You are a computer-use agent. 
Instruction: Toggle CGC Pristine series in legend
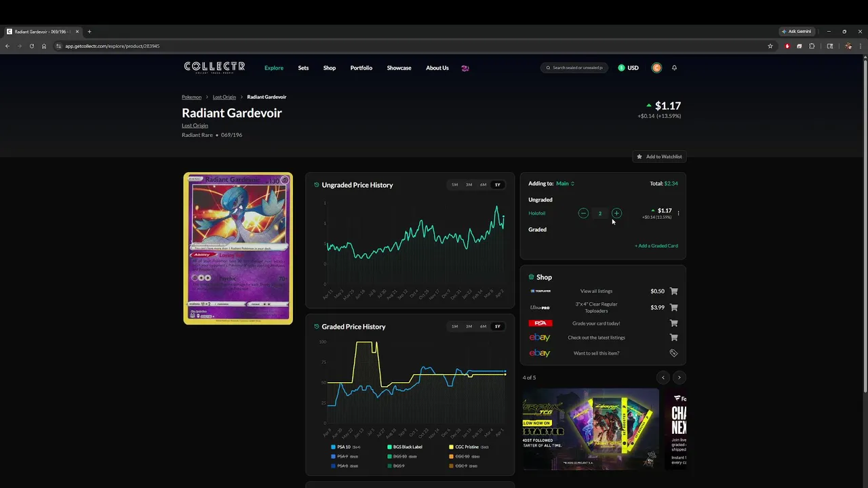point(469,447)
